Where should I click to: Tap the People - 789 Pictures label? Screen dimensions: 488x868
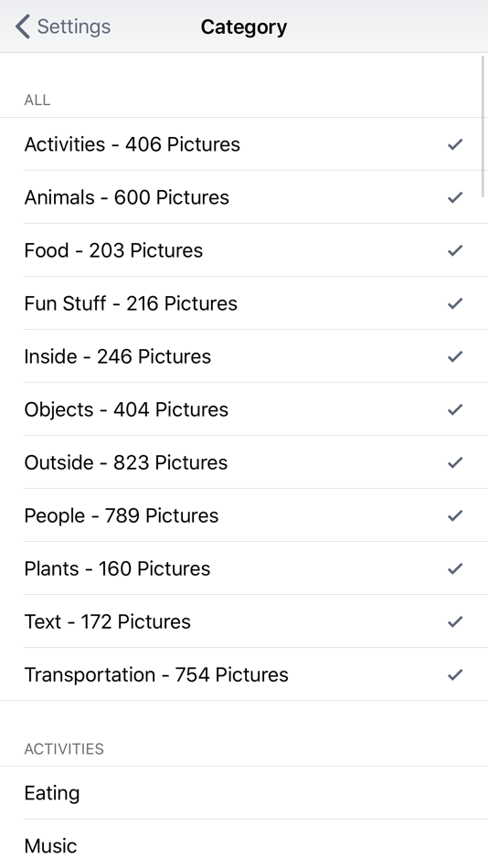pos(122,516)
